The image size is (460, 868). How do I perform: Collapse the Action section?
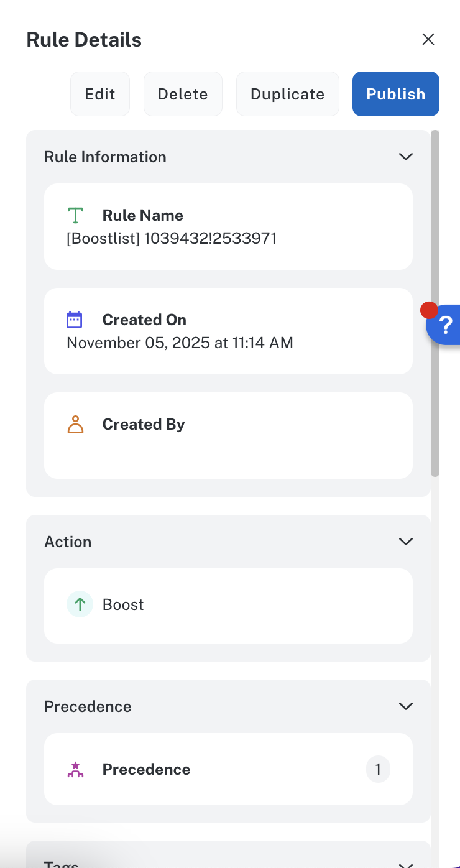point(405,542)
